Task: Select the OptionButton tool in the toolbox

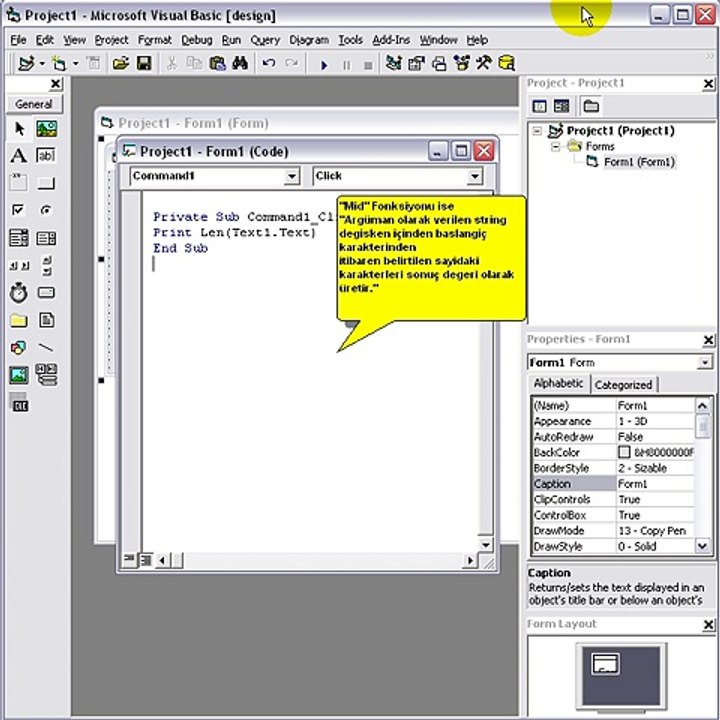Action: pyautogui.click(x=46, y=210)
